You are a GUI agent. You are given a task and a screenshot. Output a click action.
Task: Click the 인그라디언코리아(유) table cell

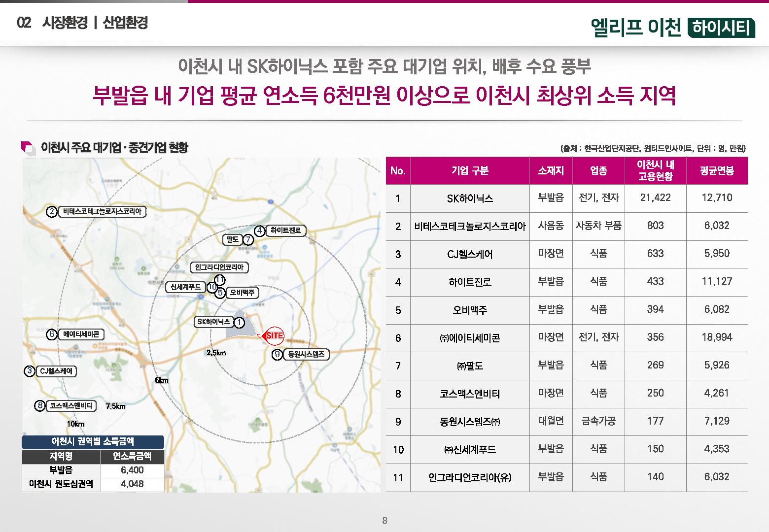(470, 477)
